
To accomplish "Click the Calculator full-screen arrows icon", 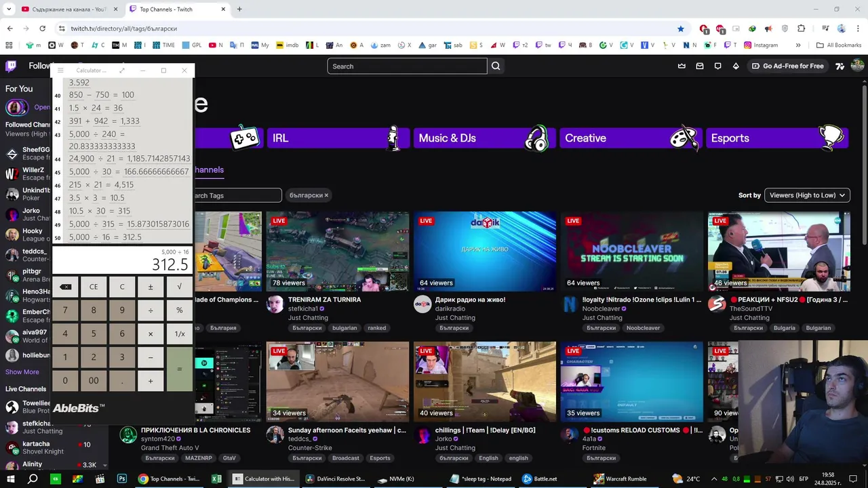I will click(122, 70).
